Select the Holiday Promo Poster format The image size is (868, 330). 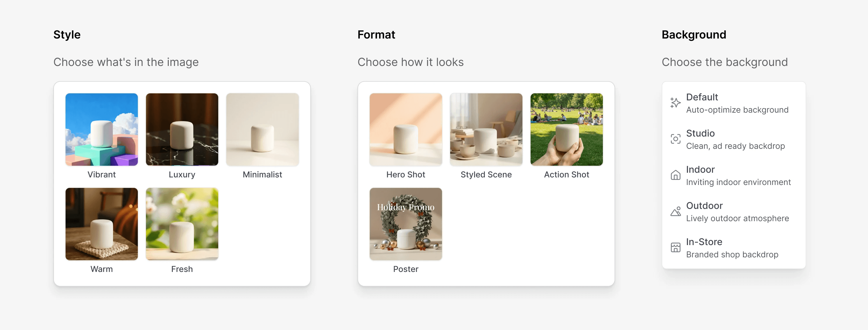coord(406,224)
